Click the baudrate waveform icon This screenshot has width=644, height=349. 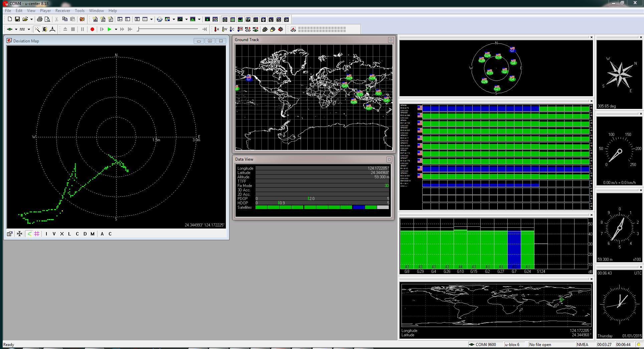[22, 29]
